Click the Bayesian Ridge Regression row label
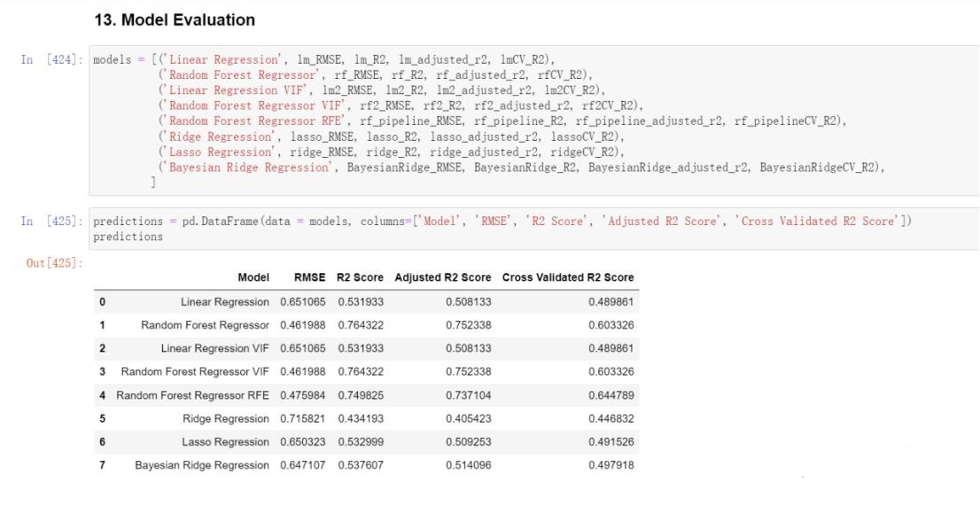Viewport: 980px width, 506px height. pos(202,465)
